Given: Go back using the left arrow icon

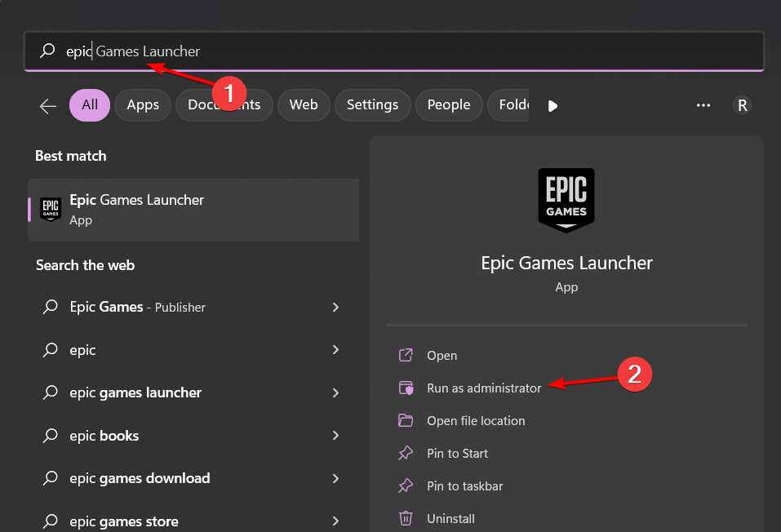Looking at the screenshot, I should [48, 105].
